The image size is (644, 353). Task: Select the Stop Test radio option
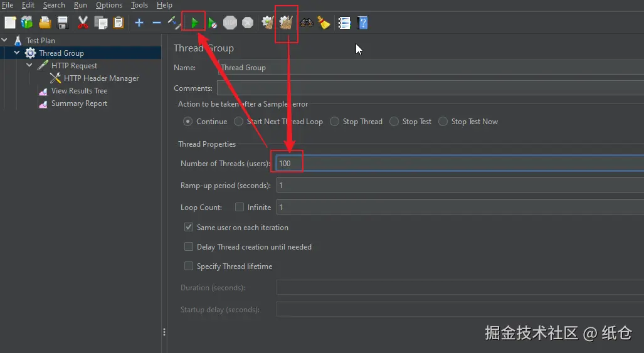click(x=394, y=122)
